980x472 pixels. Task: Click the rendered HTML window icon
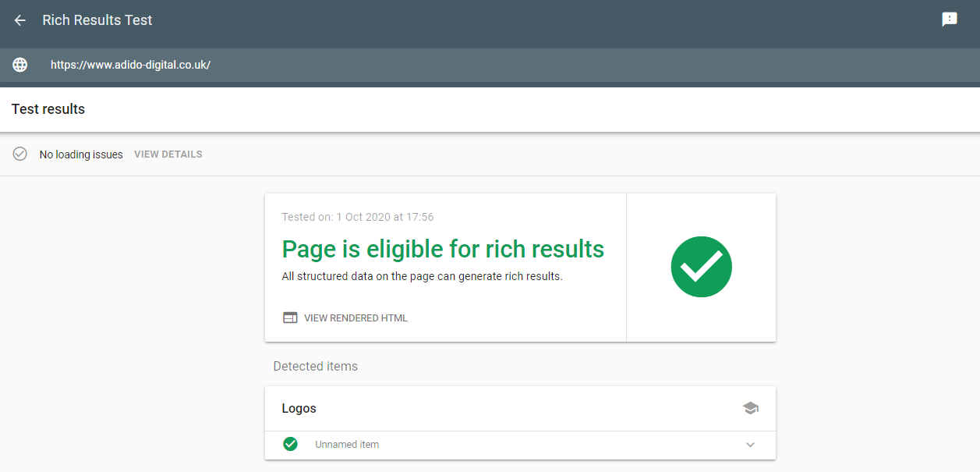coord(290,318)
